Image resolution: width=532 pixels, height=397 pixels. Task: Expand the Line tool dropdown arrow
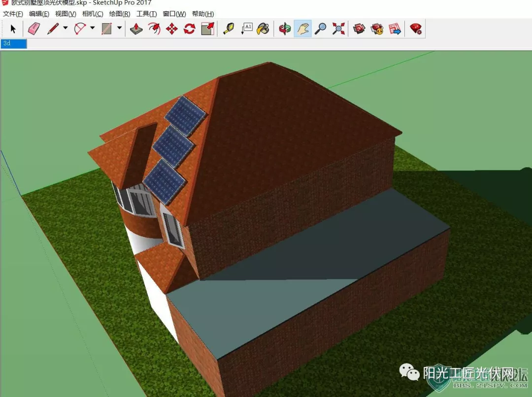[x=65, y=28]
